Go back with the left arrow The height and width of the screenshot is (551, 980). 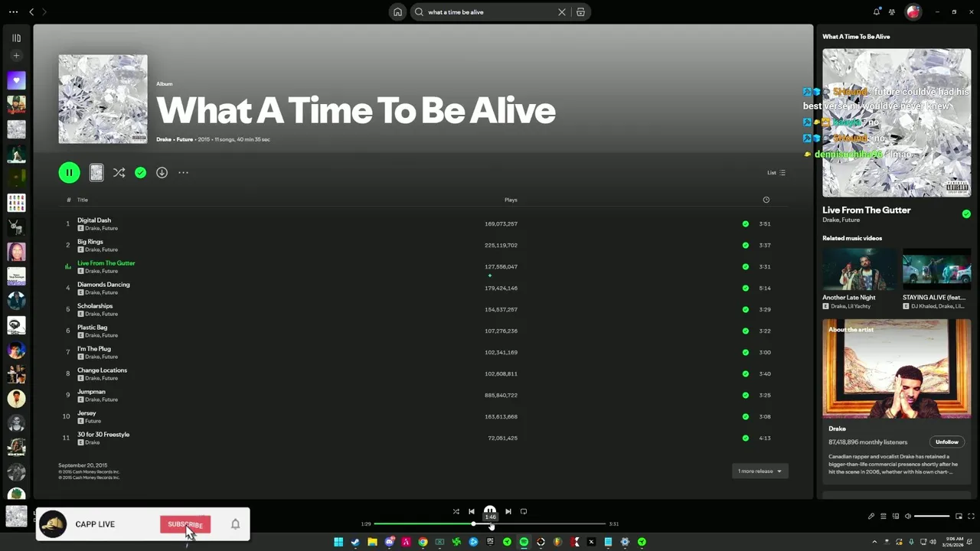[31, 12]
